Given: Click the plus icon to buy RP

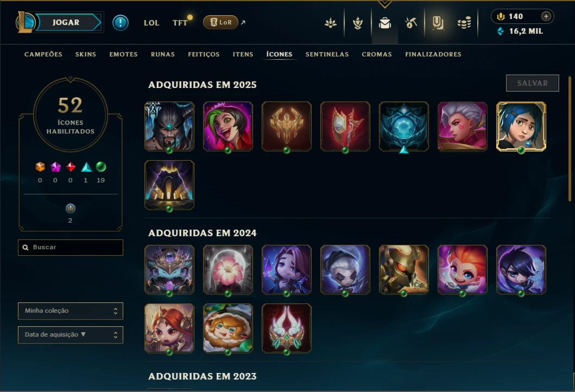Looking at the screenshot, I should point(546,16).
